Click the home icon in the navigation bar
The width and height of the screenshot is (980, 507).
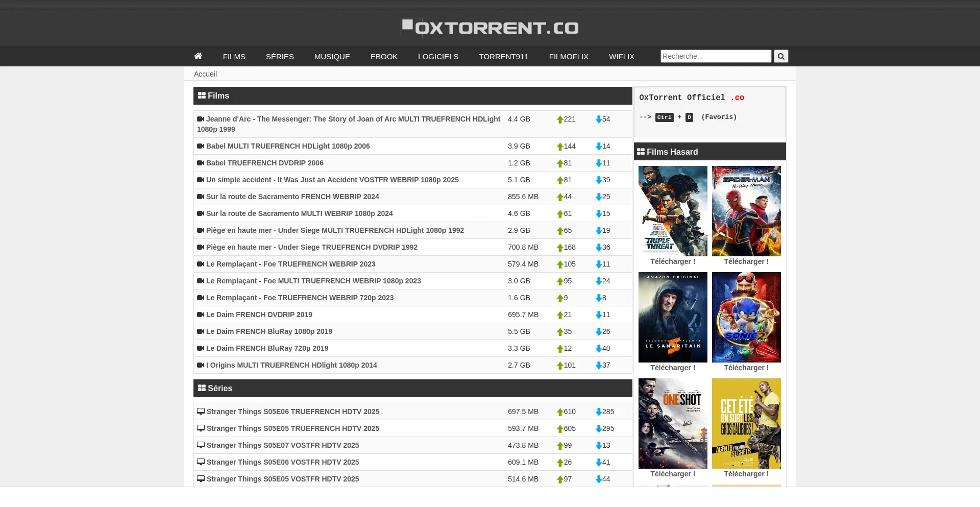point(198,56)
